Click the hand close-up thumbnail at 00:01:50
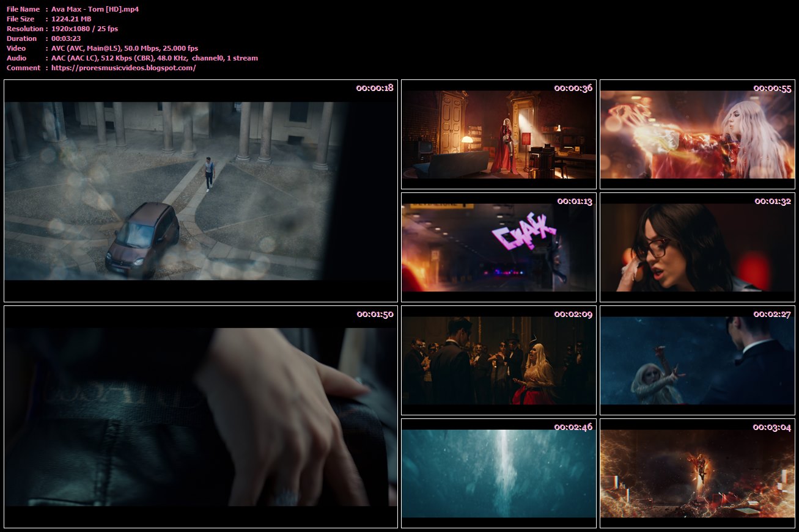The width and height of the screenshot is (799, 532). [x=201, y=417]
